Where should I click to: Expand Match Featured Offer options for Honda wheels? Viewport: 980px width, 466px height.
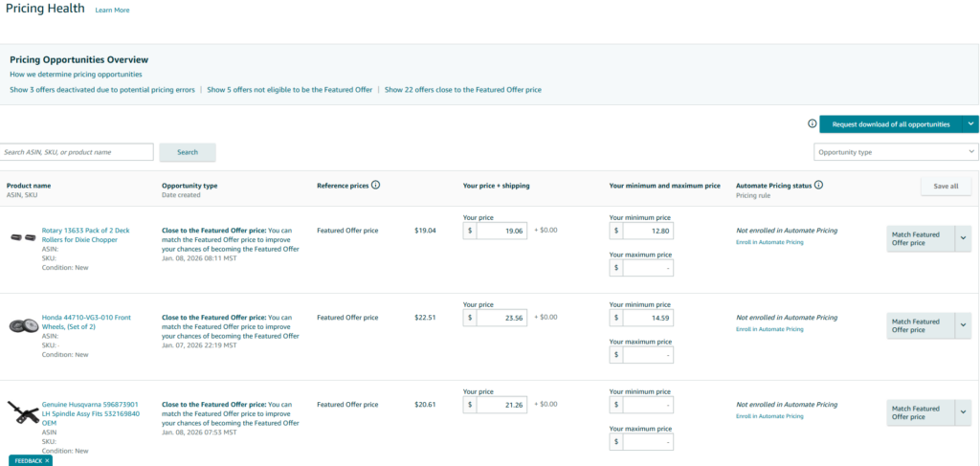click(964, 326)
